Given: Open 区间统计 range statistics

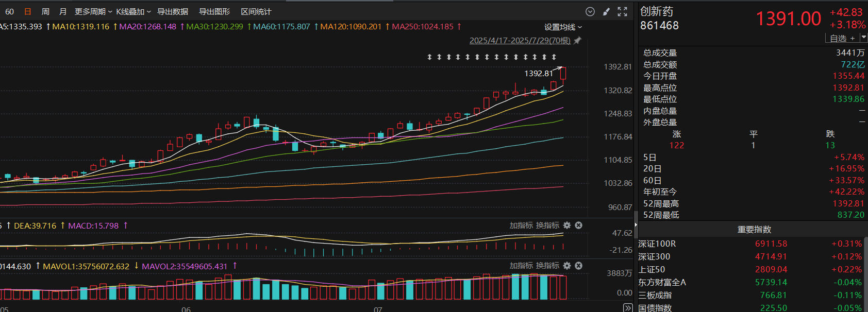Looking at the screenshot, I should click(x=256, y=11).
